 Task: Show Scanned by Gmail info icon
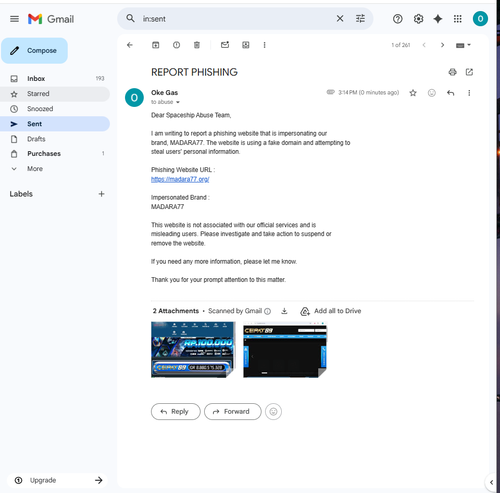click(x=267, y=311)
